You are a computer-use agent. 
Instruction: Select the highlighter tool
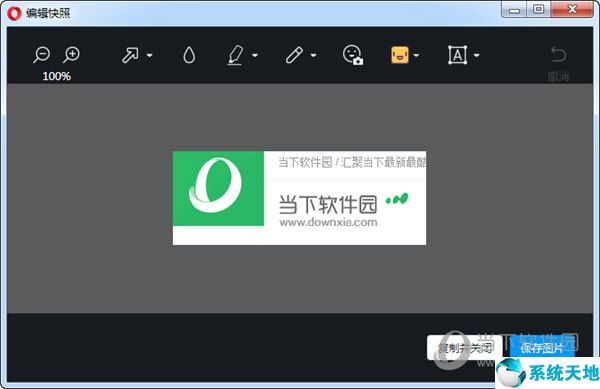click(235, 55)
